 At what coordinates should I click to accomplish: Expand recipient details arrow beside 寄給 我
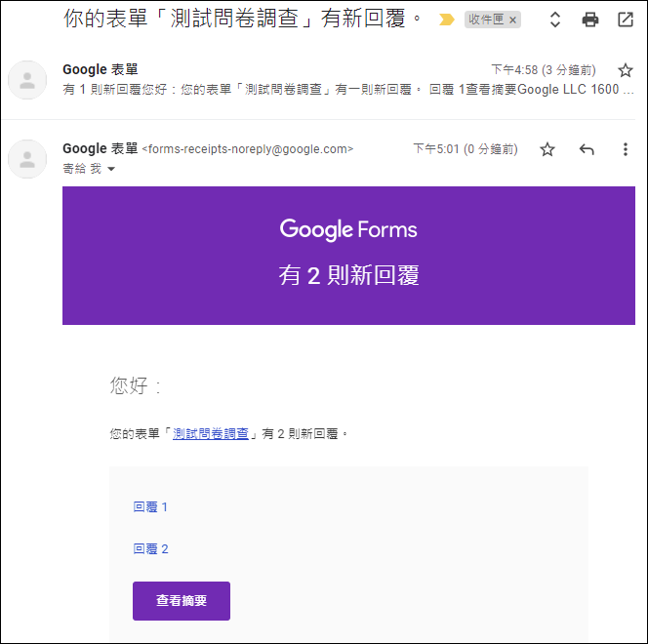(x=111, y=169)
